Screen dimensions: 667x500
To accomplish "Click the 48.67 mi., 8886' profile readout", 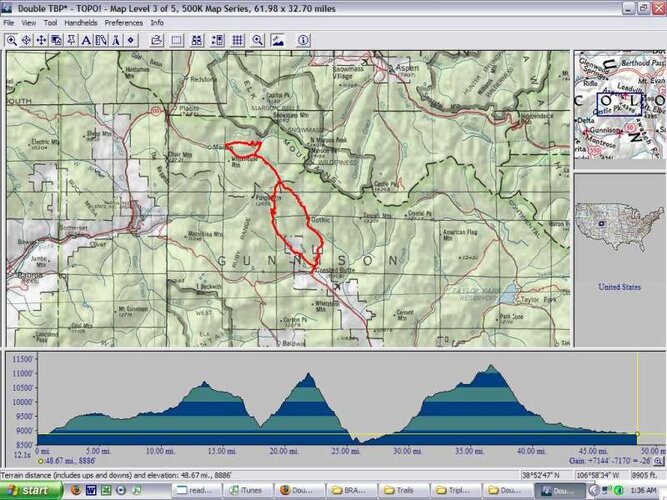I will point(69,461).
